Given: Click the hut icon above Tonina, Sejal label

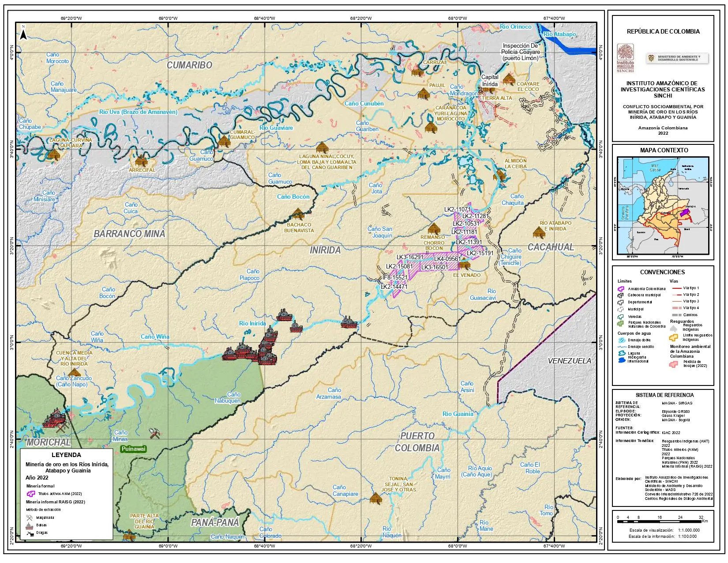Looking at the screenshot, I should [x=375, y=499].
